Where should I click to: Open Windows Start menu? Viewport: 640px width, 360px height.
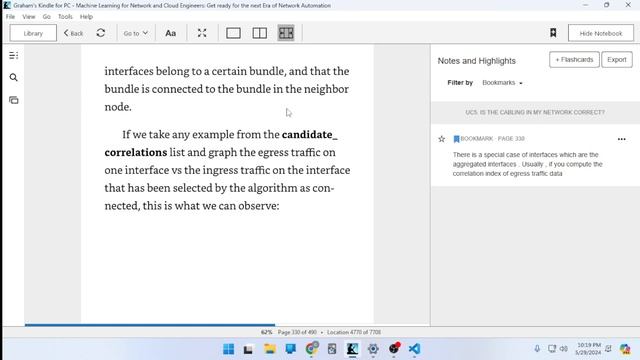click(229, 349)
